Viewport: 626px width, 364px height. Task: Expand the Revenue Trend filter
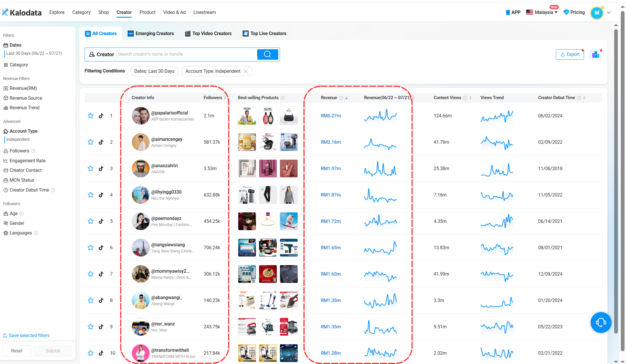(x=21, y=108)
